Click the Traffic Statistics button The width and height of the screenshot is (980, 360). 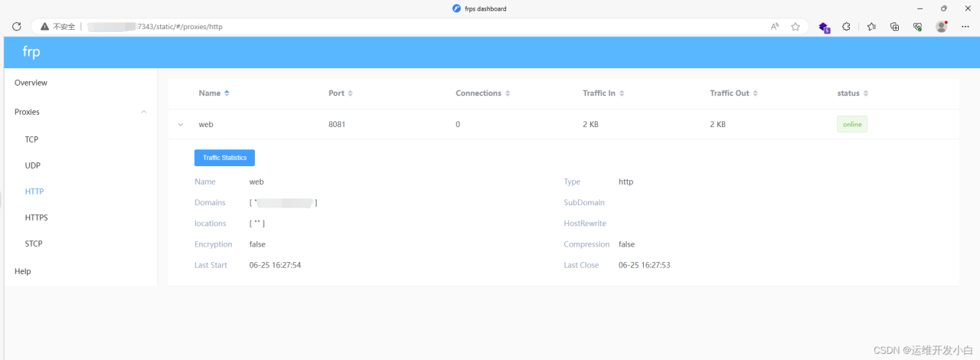coord(224,158)
